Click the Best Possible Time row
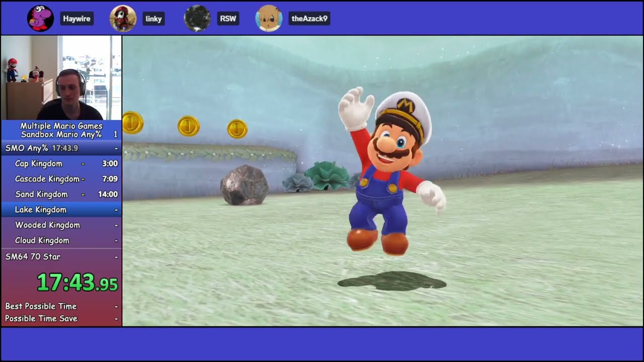 tap(61, 306)
